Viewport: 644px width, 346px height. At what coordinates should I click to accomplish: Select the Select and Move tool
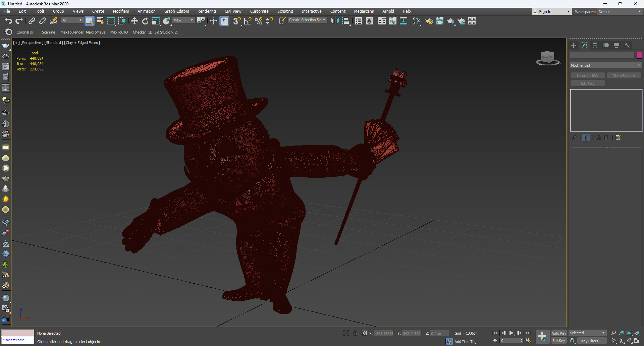[x=134, y=21]
